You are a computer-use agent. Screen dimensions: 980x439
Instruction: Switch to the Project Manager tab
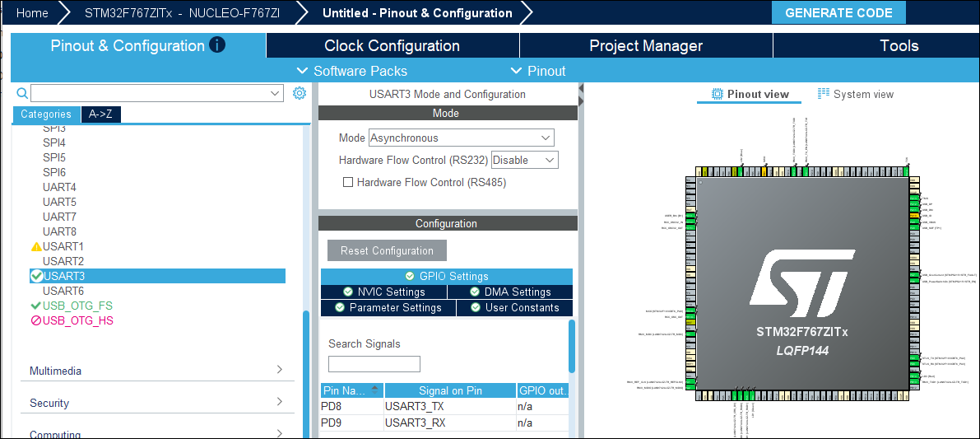tap(646, 45)
